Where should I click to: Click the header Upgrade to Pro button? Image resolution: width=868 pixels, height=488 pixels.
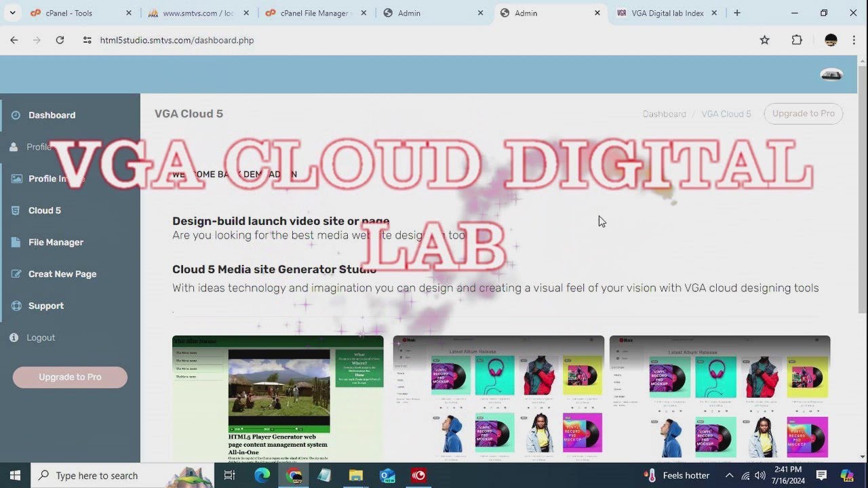tap(804, 114)
